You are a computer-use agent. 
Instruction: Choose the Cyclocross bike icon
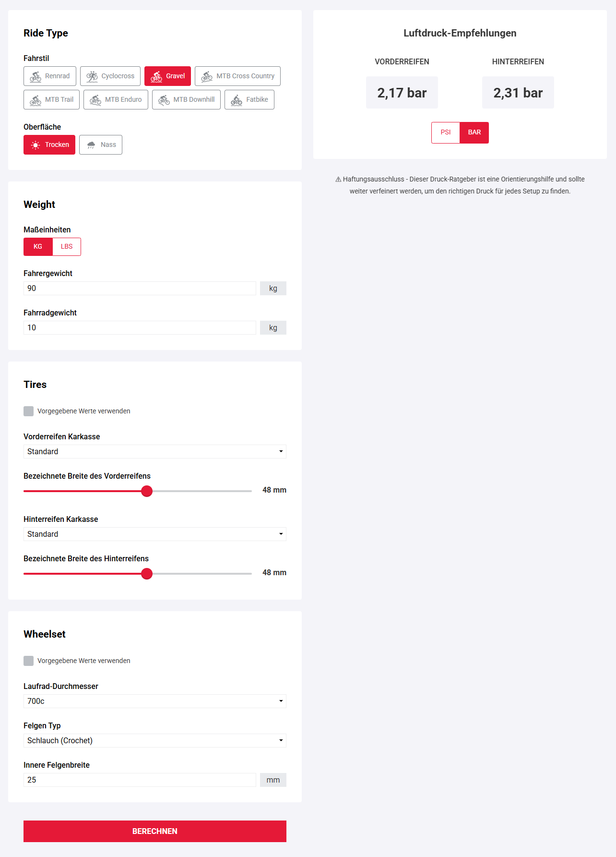coord(92,76)
